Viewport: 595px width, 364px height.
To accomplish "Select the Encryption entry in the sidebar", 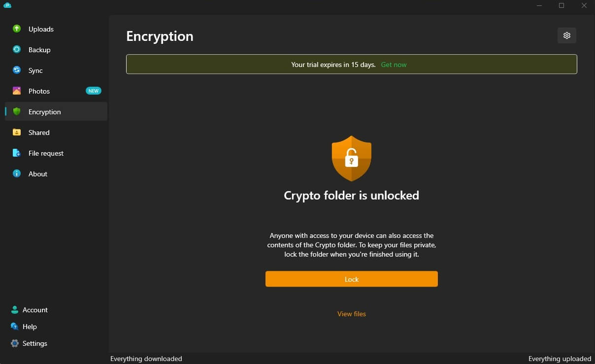I will 45,112.
